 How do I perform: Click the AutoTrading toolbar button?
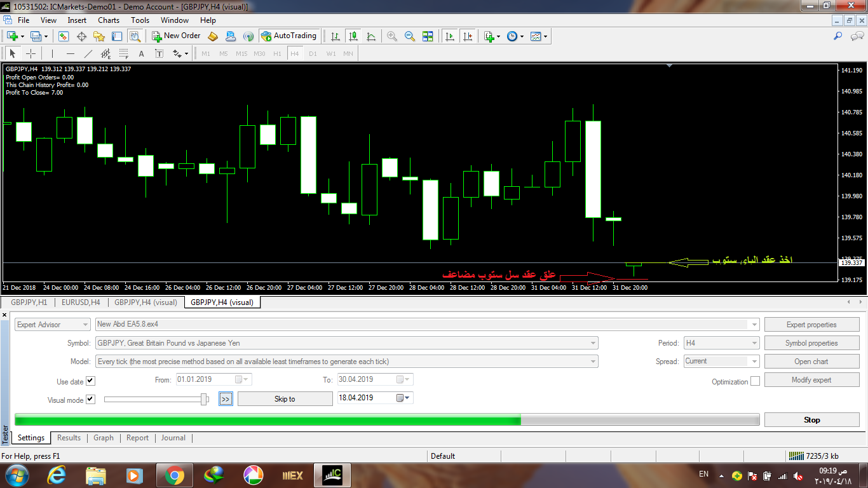pyautogui.click(x=289, y=36)
